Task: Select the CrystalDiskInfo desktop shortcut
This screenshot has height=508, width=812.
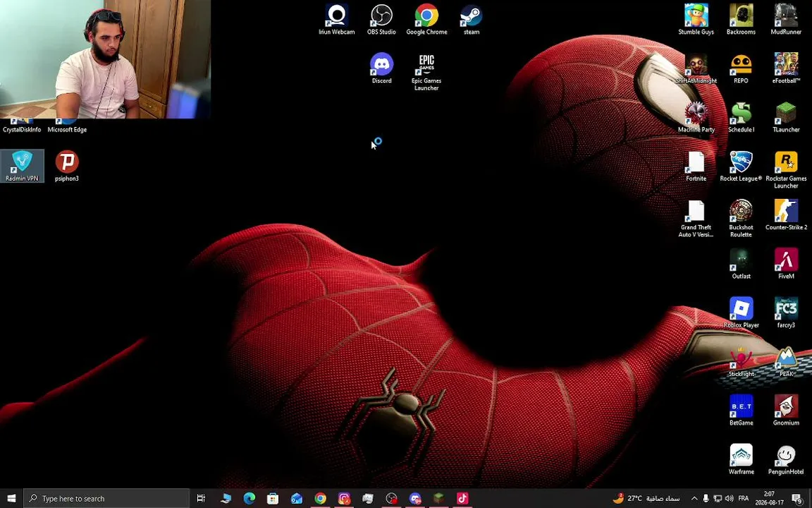Action: [x=22, y=126]
